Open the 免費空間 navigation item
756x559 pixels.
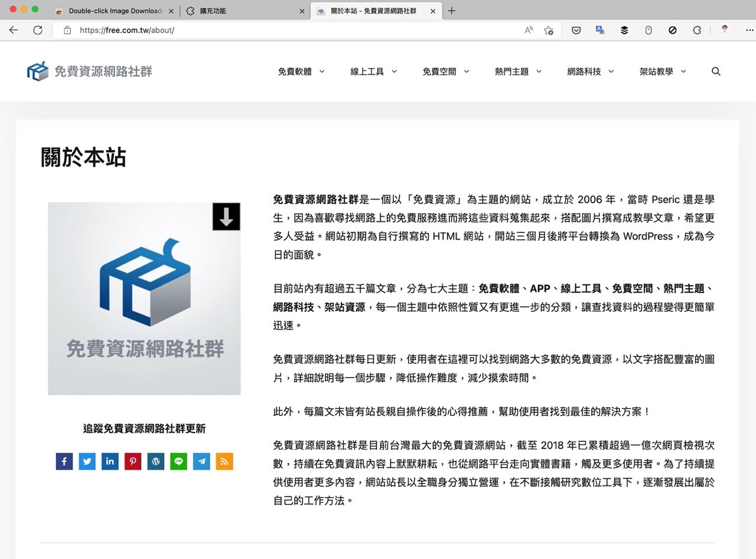pos(439,71)
